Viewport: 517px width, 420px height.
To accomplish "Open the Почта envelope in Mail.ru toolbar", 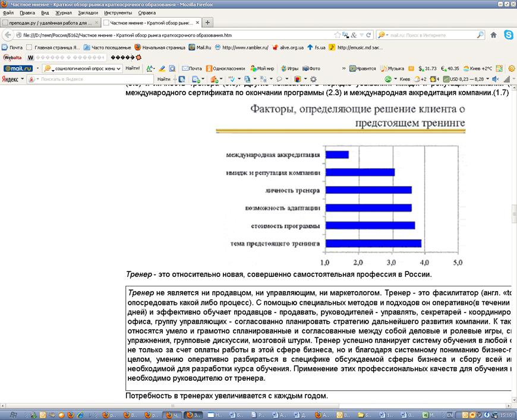I will coord(191,68).
